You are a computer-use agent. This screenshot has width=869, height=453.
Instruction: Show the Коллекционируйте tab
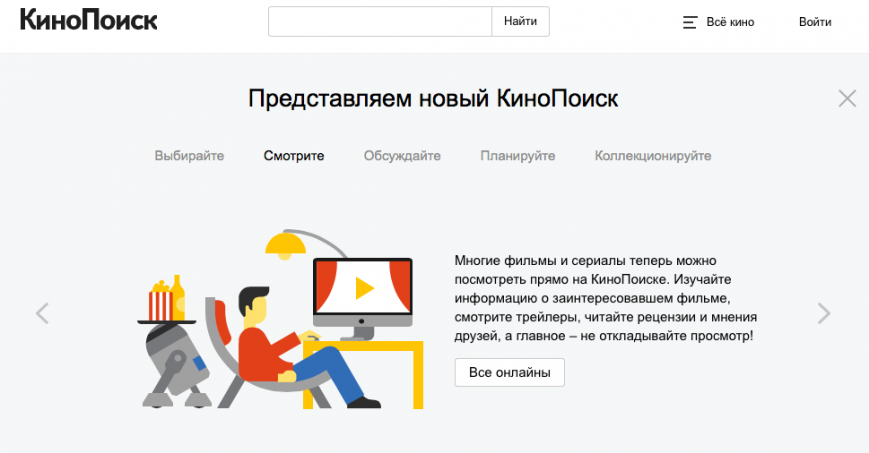[653, 156]
